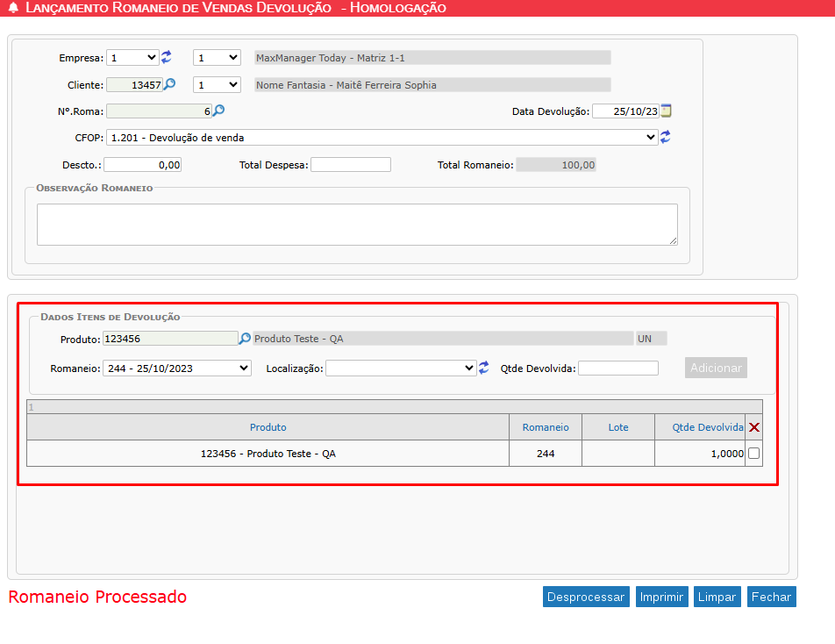Expand the CFOP Devolução de venda dropdown
Viewport: 835px width, 644px height.
(x=382, y=138)
